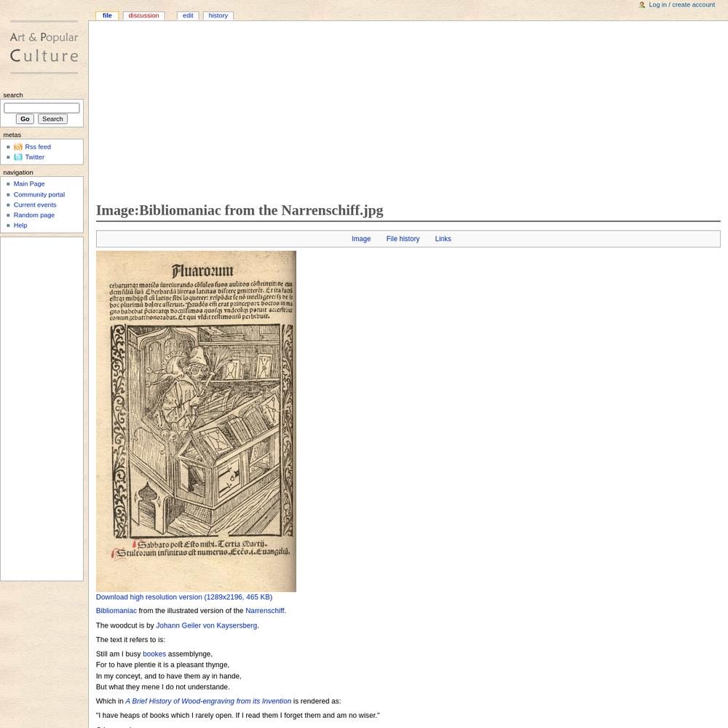Follow the Bibliomaniac article link

click(x=116, y=611)
